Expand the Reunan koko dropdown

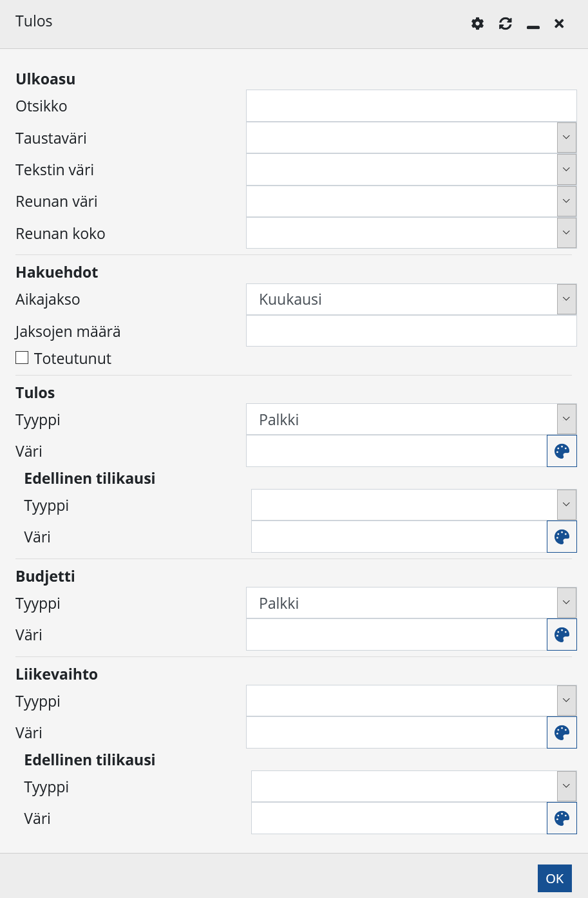(566, 233)
